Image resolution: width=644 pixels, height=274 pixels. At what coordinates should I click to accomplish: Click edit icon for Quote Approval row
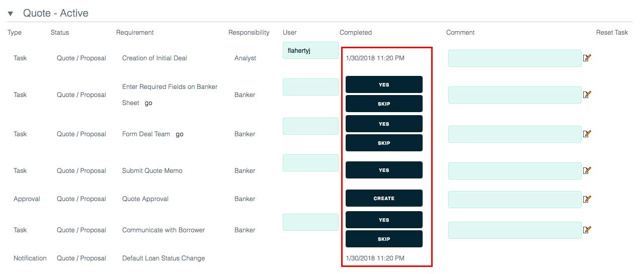click(587, 199)
